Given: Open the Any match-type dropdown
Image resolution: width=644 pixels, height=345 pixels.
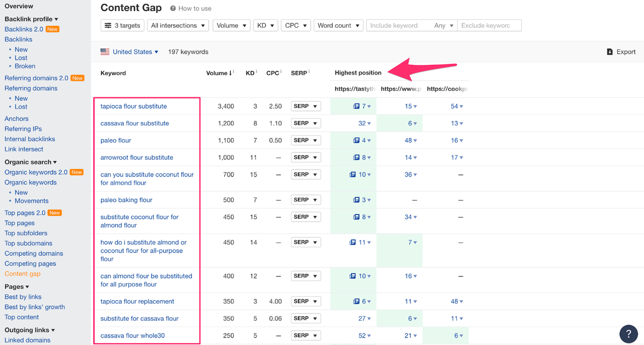Looking at the screenshot, I should point(444,25).
